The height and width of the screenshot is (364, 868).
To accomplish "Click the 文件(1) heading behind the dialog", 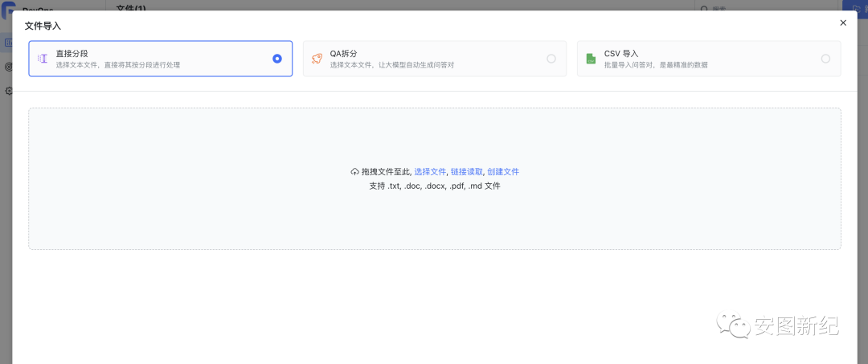I will point(131,8).
